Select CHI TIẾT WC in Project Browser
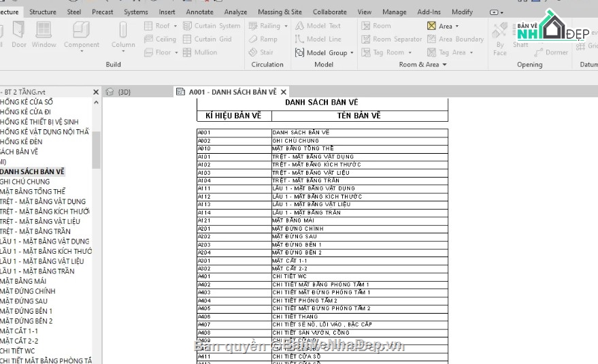This screenshot has height=364, width=598. (18, 350)
